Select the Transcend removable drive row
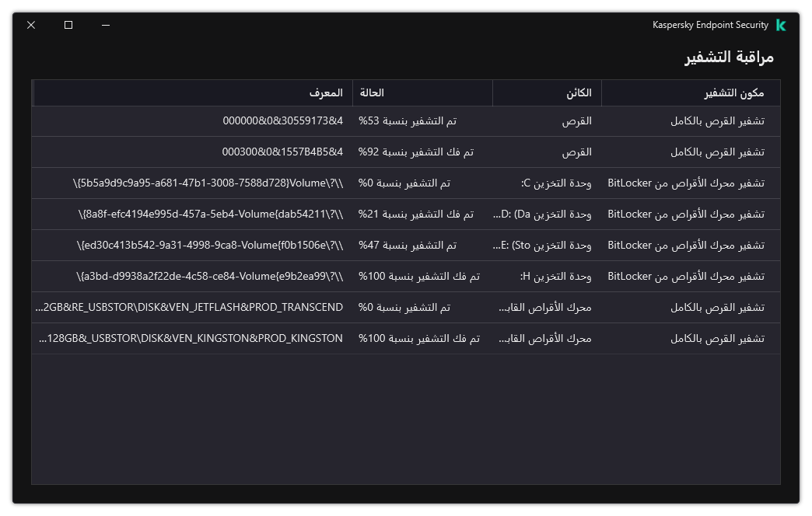This screenshot has height=516, width=812. (x=404, y=307)
